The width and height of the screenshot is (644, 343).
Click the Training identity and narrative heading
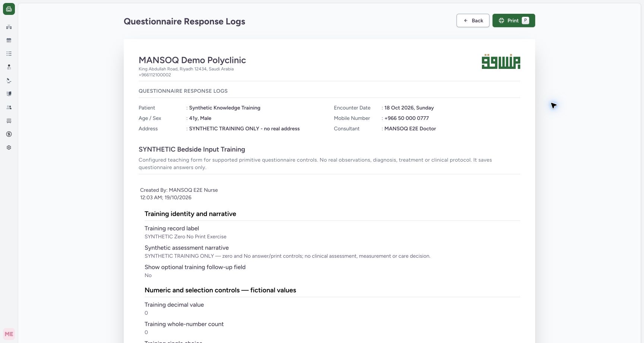tap(190, 214)
